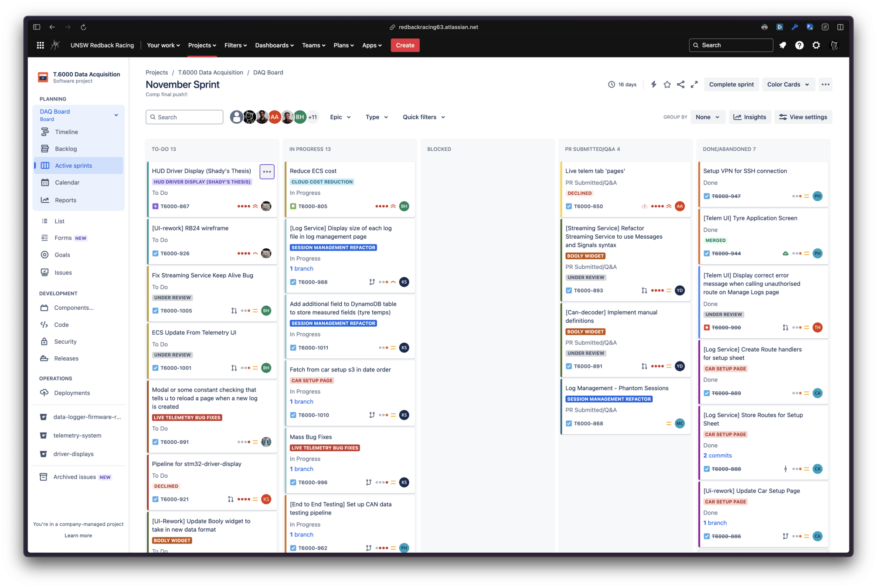Viewport: 877px width, 588px height.
Task: Open the Group By None dropdown
Action: click(x=707, y=117)
